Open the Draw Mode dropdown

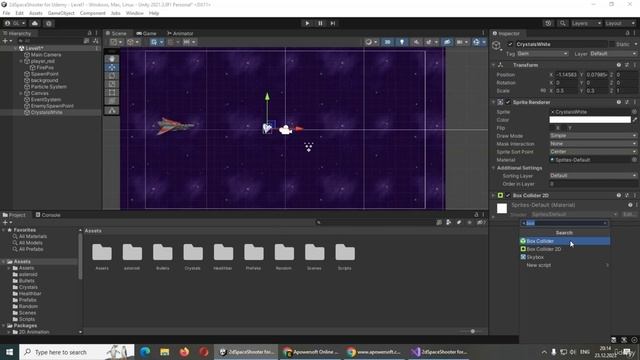tap(593, 136)
